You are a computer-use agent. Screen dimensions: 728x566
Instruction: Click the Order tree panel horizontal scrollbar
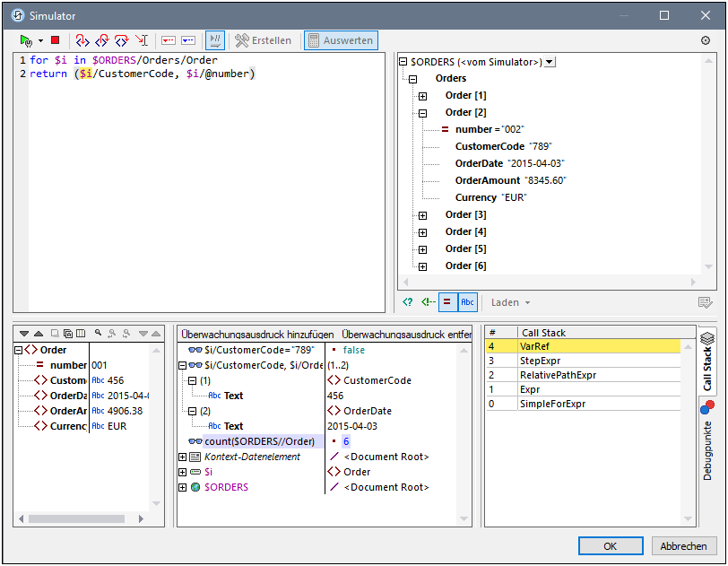coord(76,518)
